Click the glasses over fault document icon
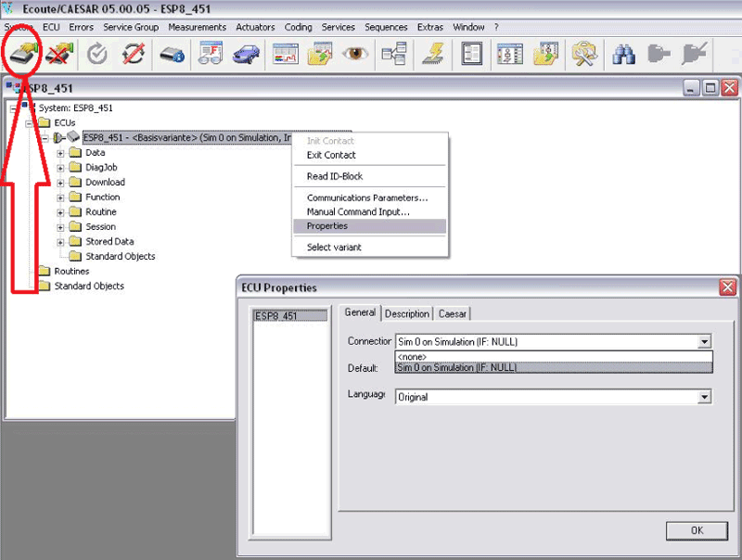This screenshot has height=560, width=742. 211,54
